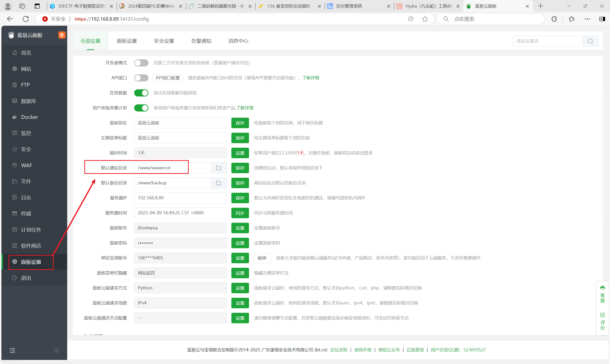
Task: Enable the developer mode toggle
Action: click(x=141, y=63)
